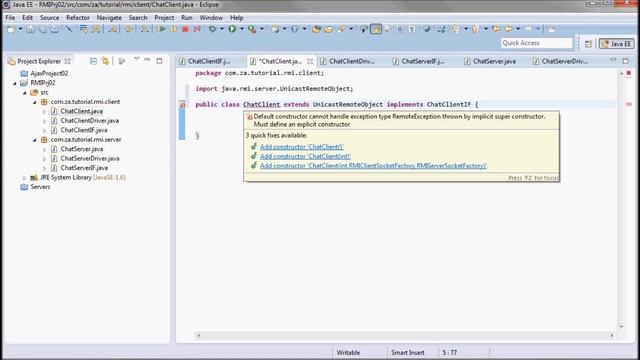Image resolution: width=640 pixels, height=360 pixels.
Task: Click the error marker on the class line
Action: coord(182,104)
